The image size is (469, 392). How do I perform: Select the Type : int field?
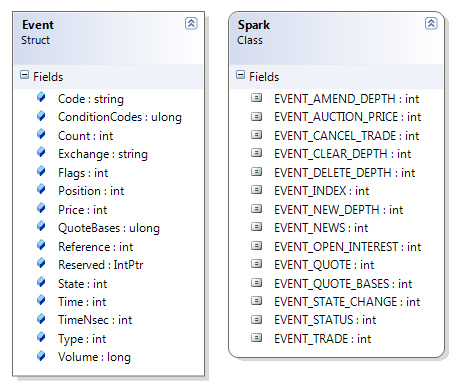(82, 339)
